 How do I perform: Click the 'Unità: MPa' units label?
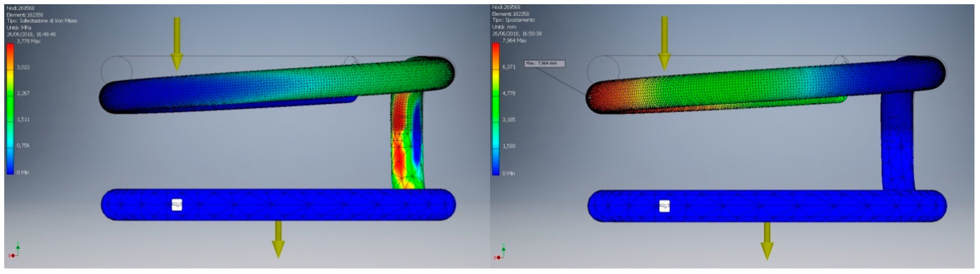pos(19,27)
